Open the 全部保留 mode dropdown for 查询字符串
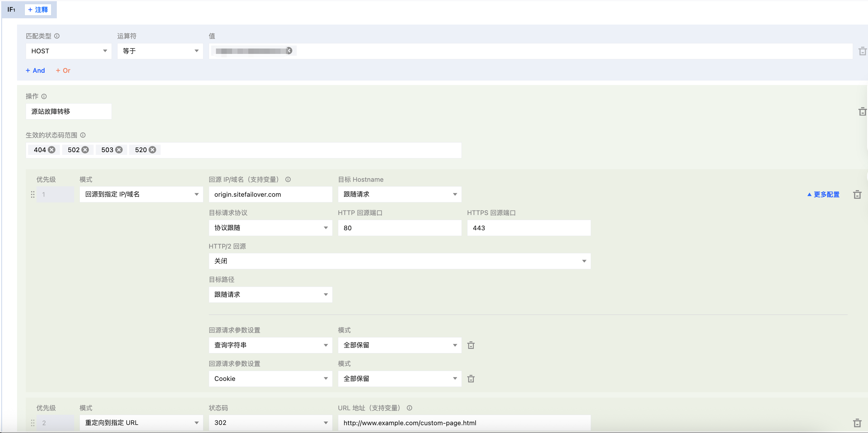This screenshot has height=433, width=868. pyautogui.click(x=400, y=345)
